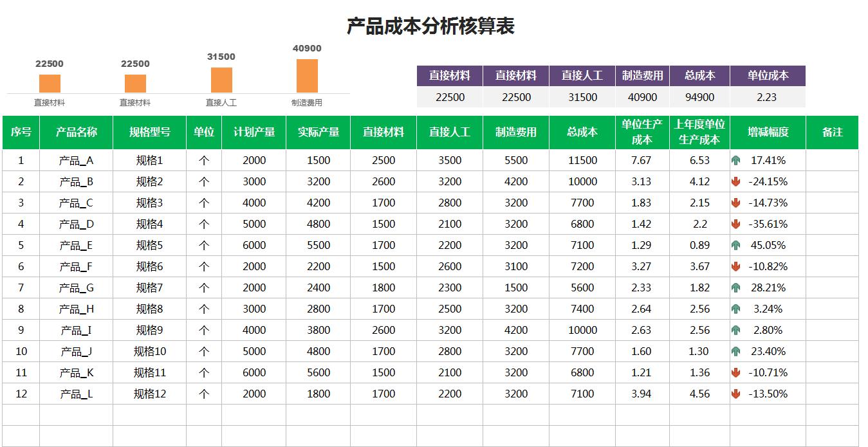
Task: Select the 产品_C product name cell
Action: pyautogui.click(x=77, y=203)
